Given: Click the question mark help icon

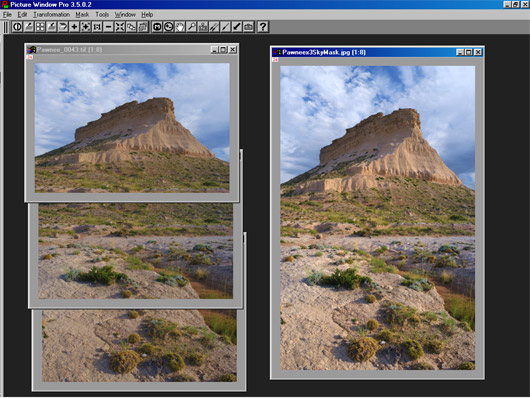Looking at the screenshot, I should 263,27.
